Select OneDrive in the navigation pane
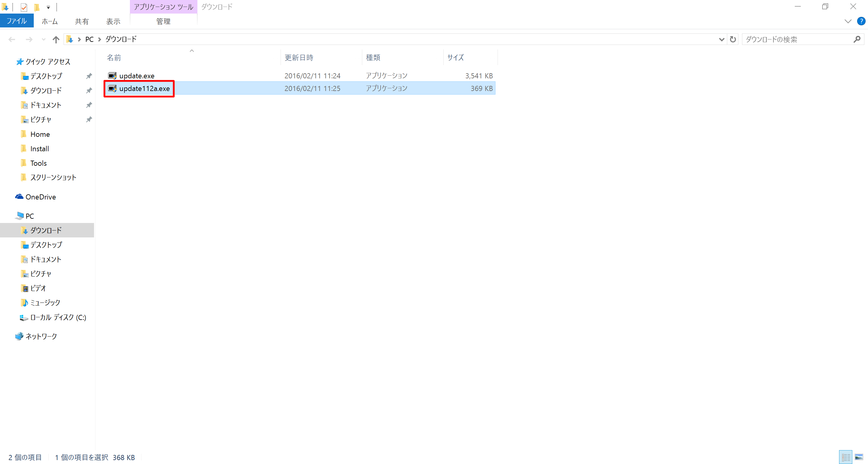The height and width of the screenshot is (464, 868). tap(40, 197)
